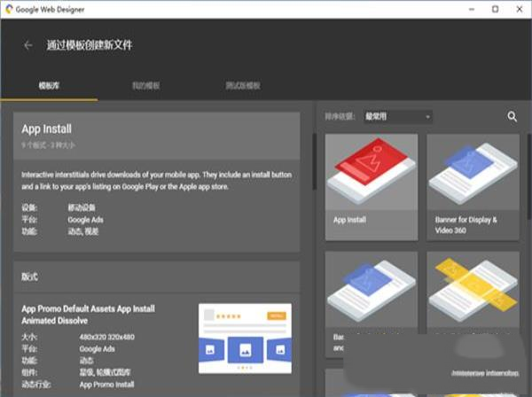Click the Google Ads platform value in the description
The width and height of the screenshot is (532, 397).
(85, 220)
